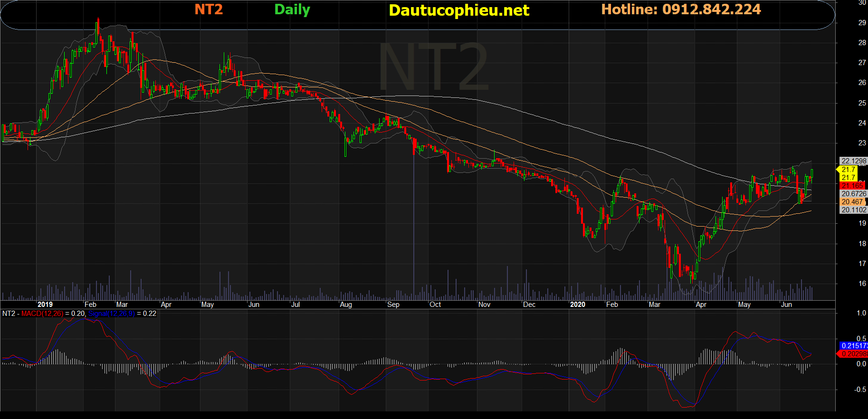The width and height of the screenshot is (868, 419).
Task: Click the Sep month marker on timeline
Action: coord(393,305)
